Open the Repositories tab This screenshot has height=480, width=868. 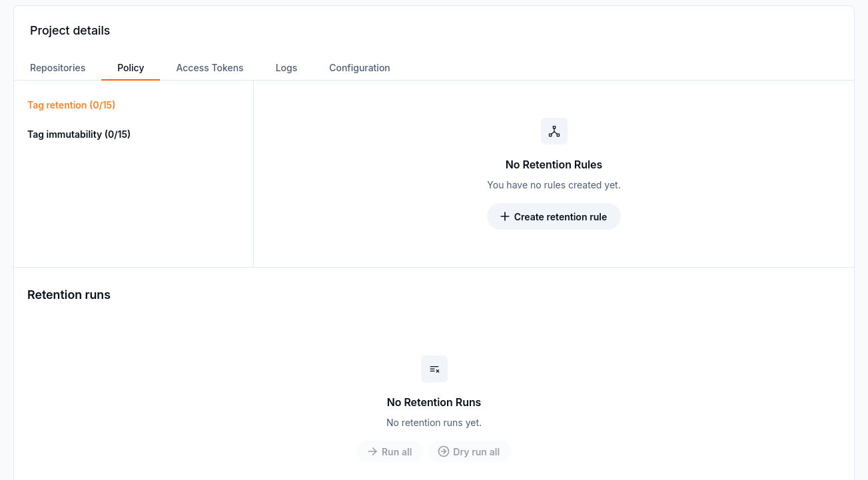[x=57, y=68]
